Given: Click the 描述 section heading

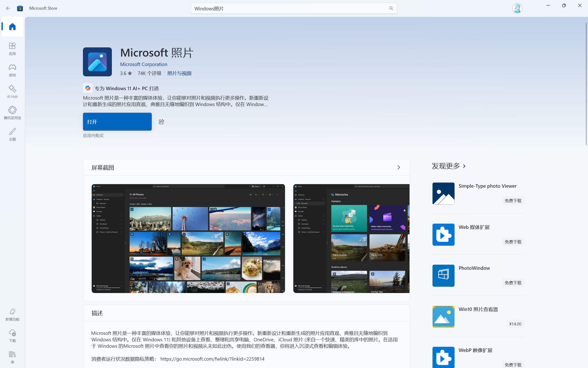Looking at the screenshot, I should click(x=97, y=313).
